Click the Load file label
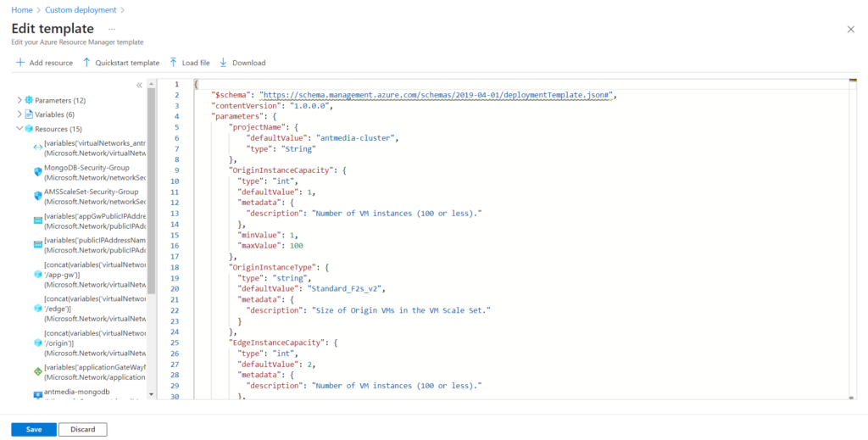Viewport: 868px width, 440px height. coord(196,63)
